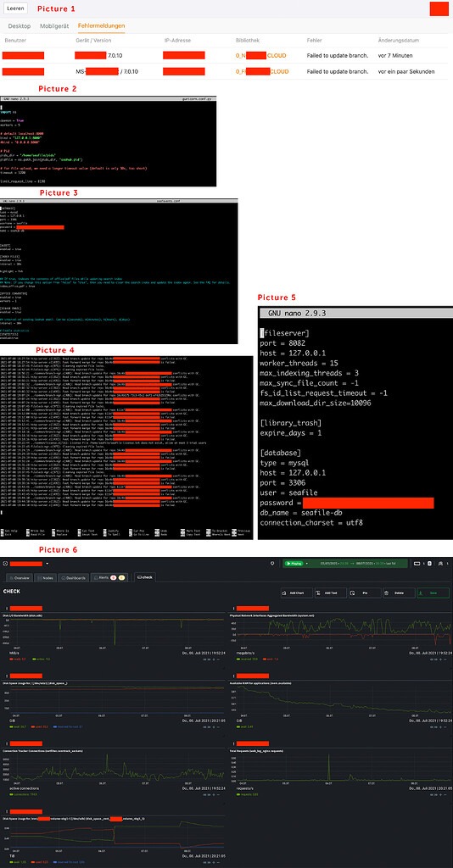Click the Connection Tracker Connections chart
Image resolution: width=453 pixels, height=868 pixels.
pyautogui.click(x=115, y=767)
